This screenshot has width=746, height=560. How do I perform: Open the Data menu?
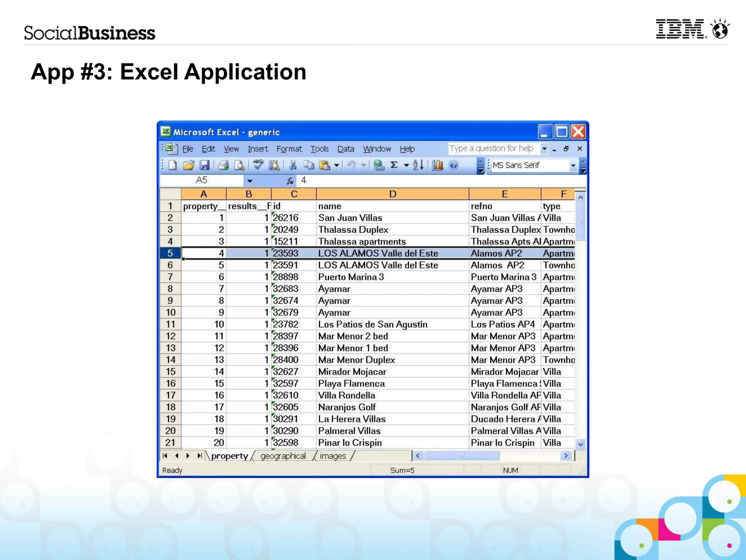pyautogui.click(x=346, y=149)
